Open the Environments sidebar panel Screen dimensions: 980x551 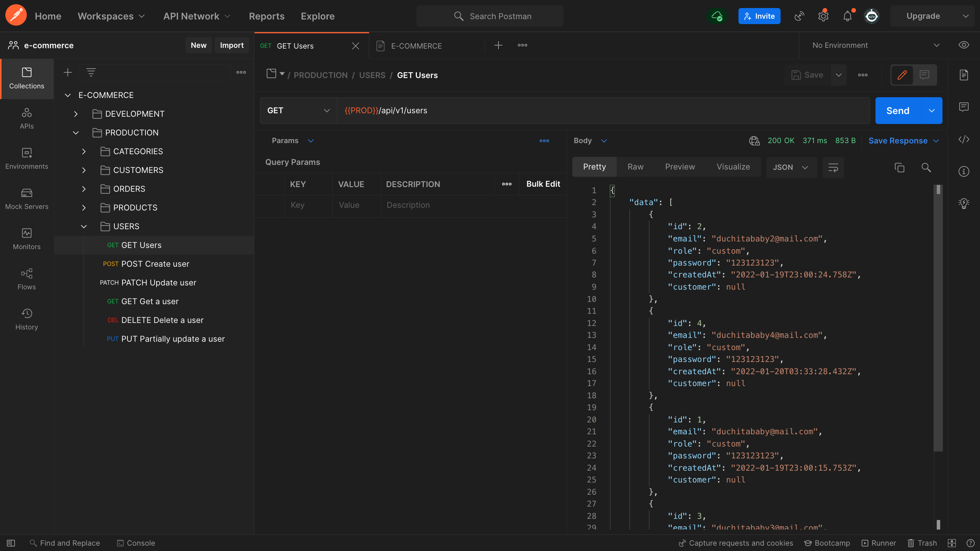27,159
